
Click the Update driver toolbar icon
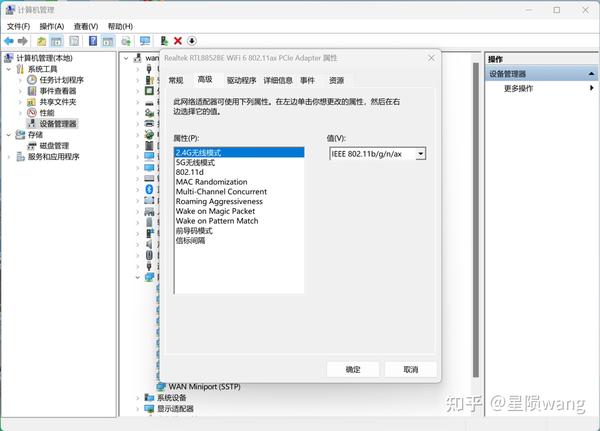click(x=164, y=41)
